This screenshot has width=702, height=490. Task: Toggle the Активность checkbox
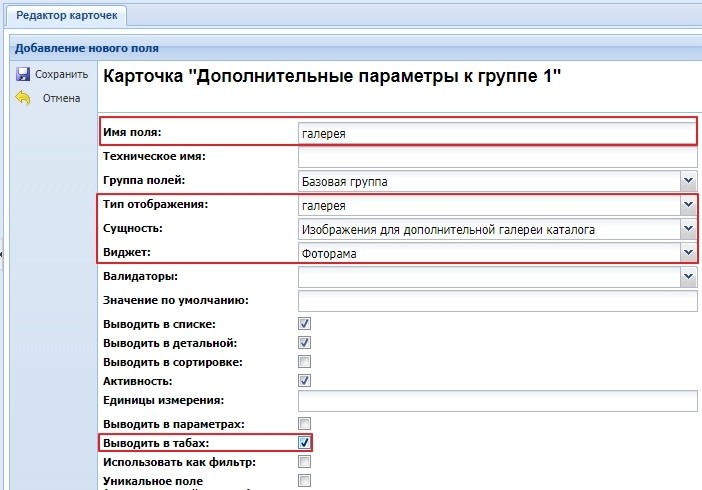coord(305,381)
